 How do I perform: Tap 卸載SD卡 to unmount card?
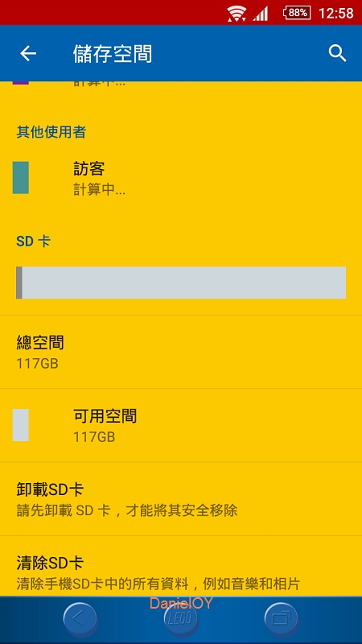[181, 499]
